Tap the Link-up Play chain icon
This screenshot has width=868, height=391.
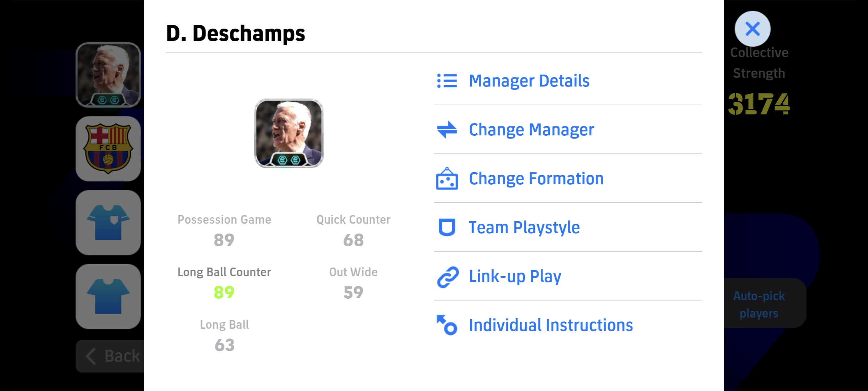(448, 277)
